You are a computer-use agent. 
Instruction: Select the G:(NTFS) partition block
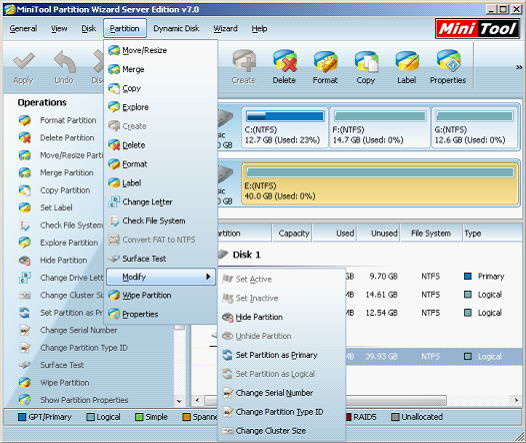coord(474,127)
